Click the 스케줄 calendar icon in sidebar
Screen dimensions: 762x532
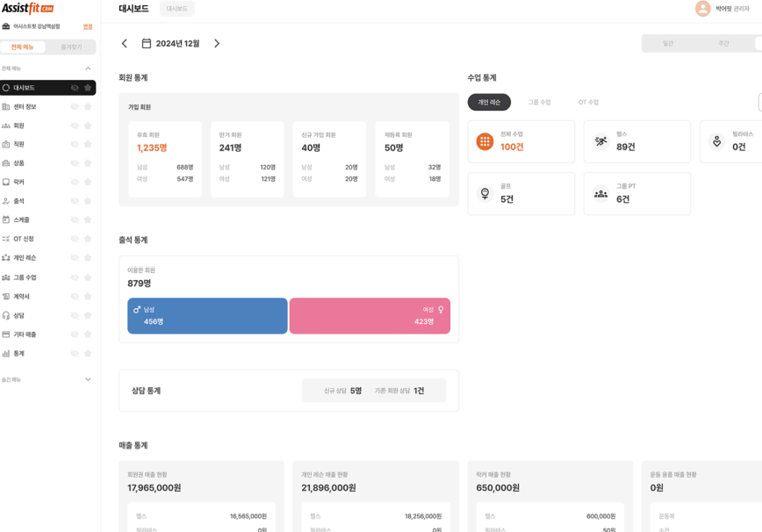coord(6,220)
